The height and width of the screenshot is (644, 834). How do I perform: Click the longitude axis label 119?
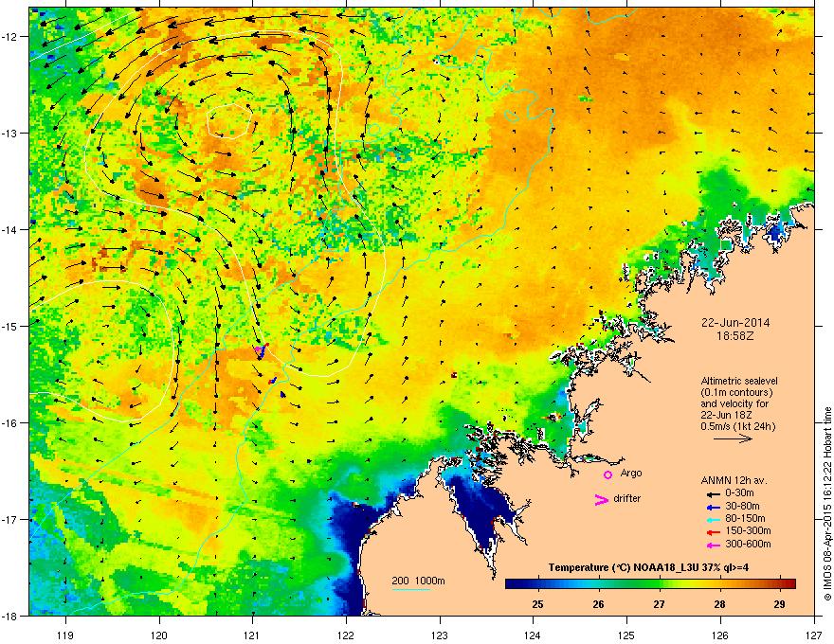[65, 635]
